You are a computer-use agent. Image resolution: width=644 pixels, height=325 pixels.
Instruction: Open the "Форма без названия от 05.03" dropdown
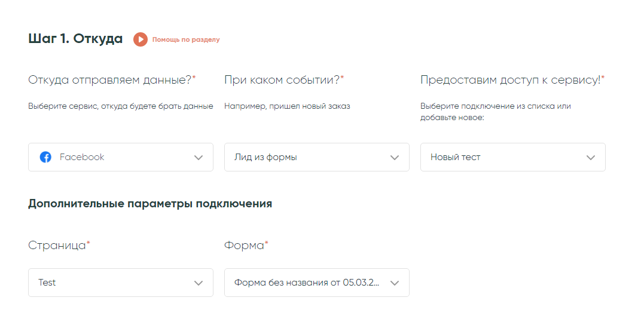[306, 283]
